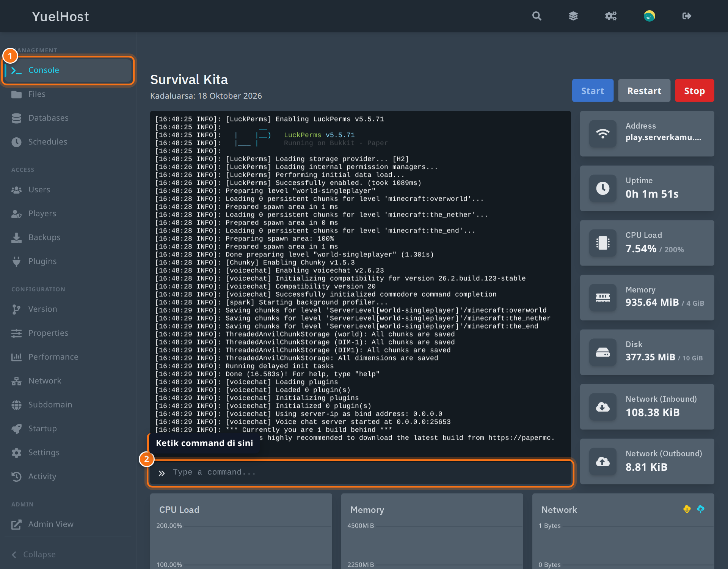Click the CPU Load chip icon

[602, 243]
